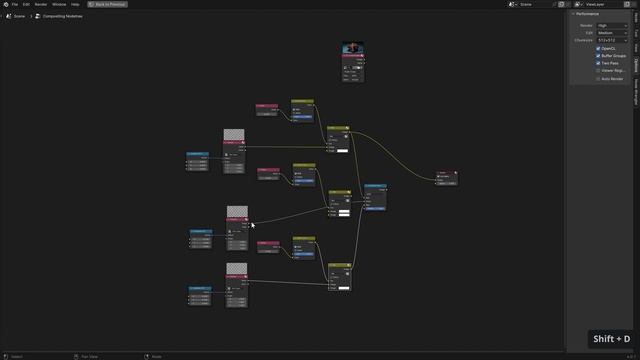The image size is (640, 360).
Task: Enable the Auto Render checkbox
Action: [x=598, y=79]
